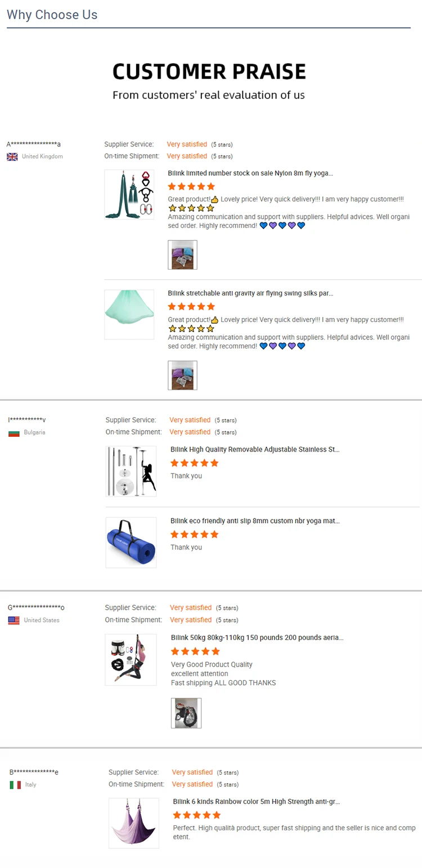Open the dance pole product thumbnail
Viewport: 422px width, 868px height.
131,471
